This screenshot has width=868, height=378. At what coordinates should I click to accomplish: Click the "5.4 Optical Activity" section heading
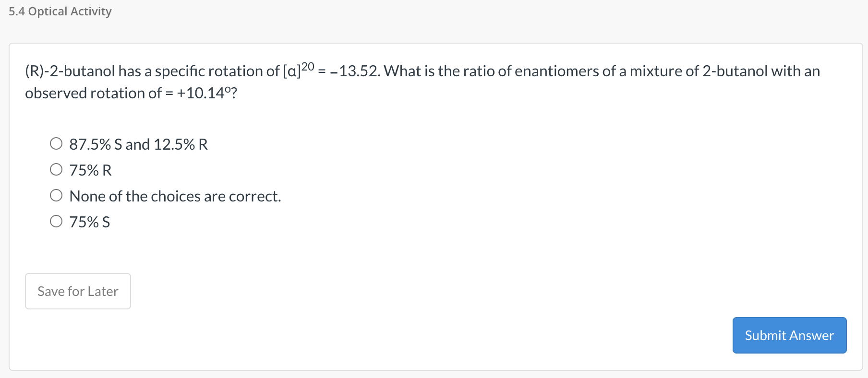pos(60,11)
